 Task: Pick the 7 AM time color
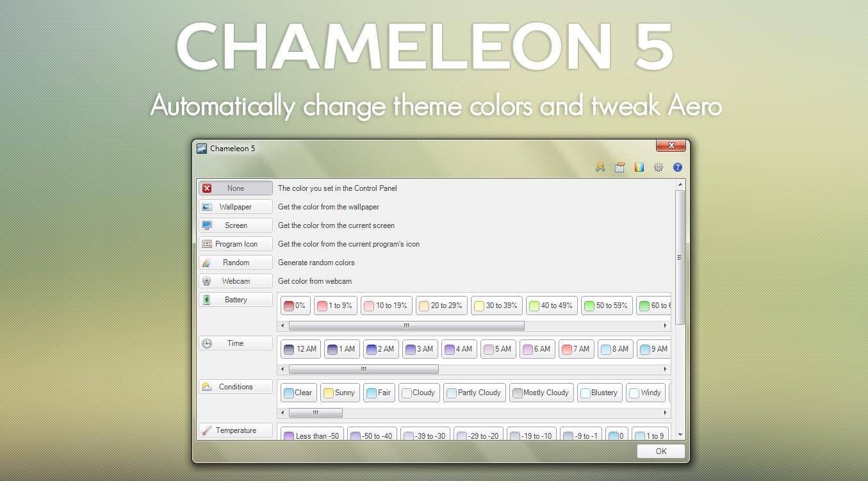click(x=577, y=349)
